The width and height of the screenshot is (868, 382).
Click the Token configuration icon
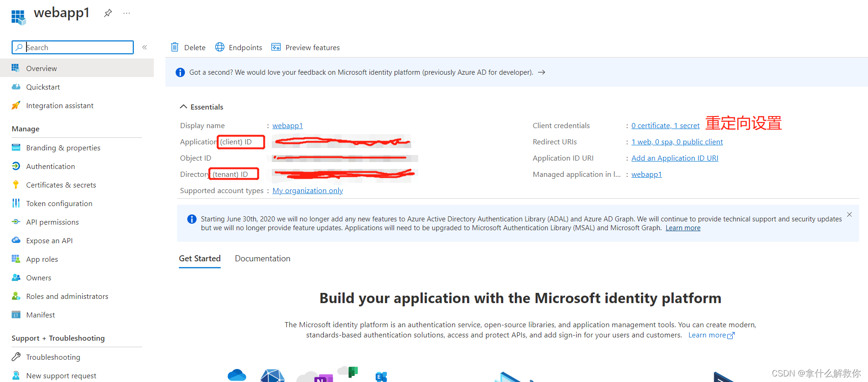coord(16,203)
